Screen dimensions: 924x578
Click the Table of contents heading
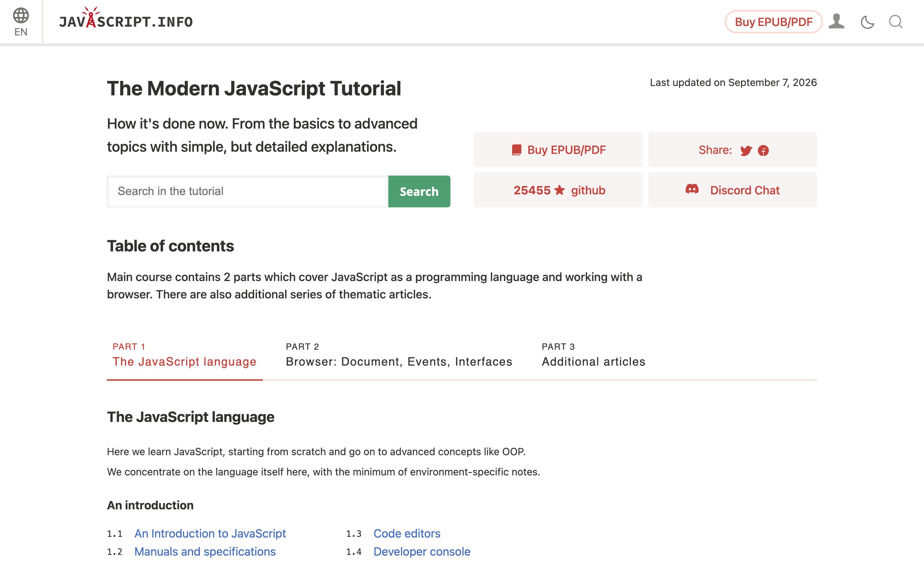170,246
